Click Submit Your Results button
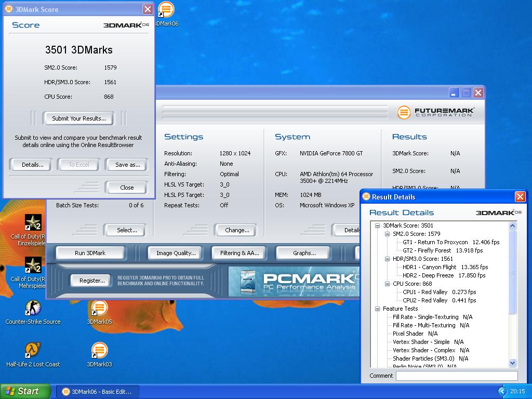 point(78,118)
